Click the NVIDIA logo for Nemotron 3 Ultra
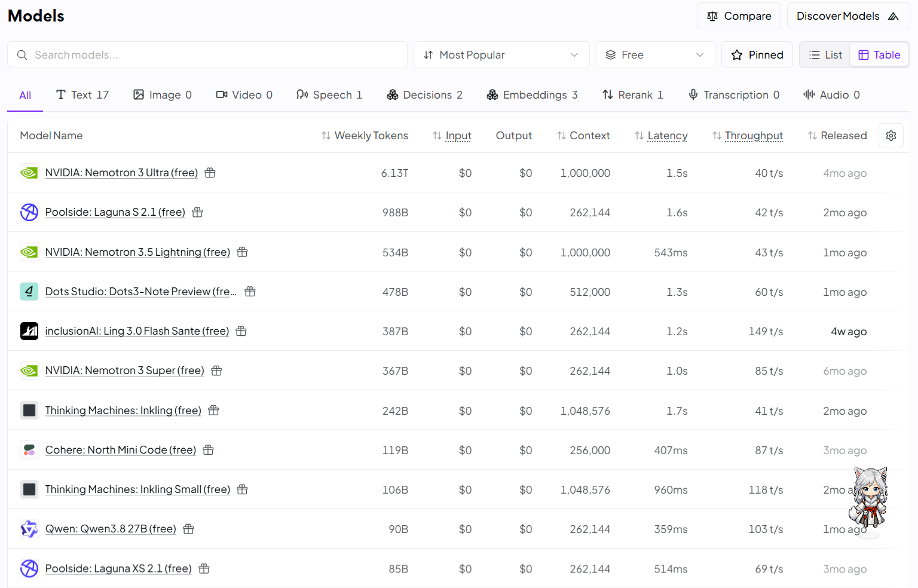Viewport: 918px width, 588px height. pos(29,173)
